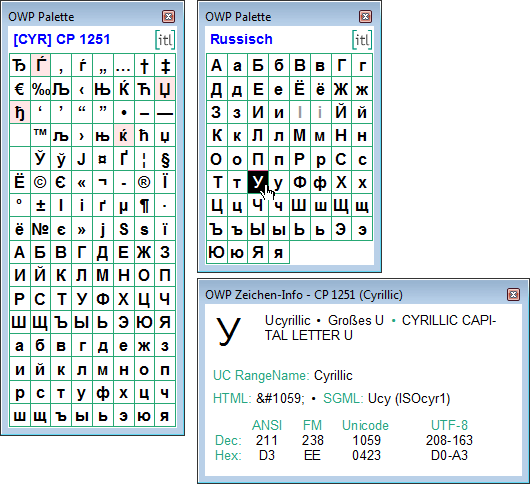Insert the Euro sign character

(20, 89)
